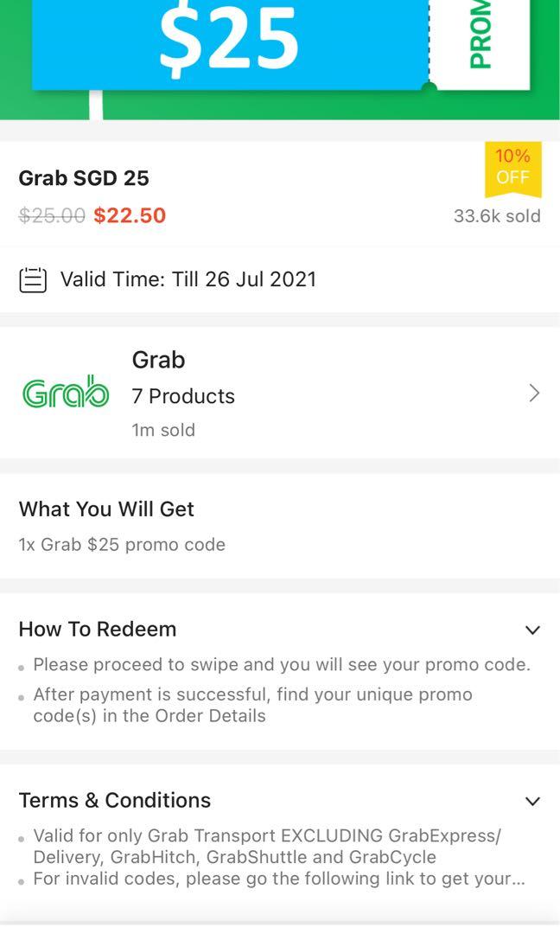Open the How To Redeem header
560x934 pixels.
98,630
